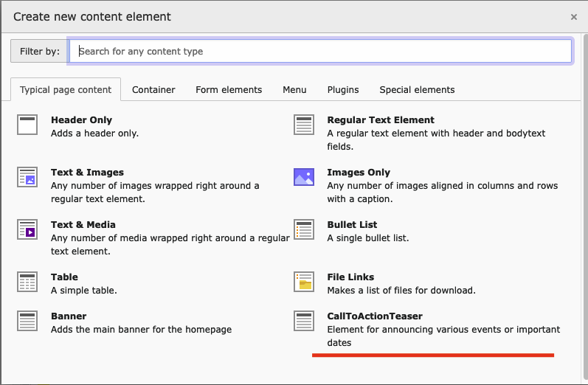The image size is (588, 385).
Task: Select the Text & Images icon
Action: click(27, 177)
